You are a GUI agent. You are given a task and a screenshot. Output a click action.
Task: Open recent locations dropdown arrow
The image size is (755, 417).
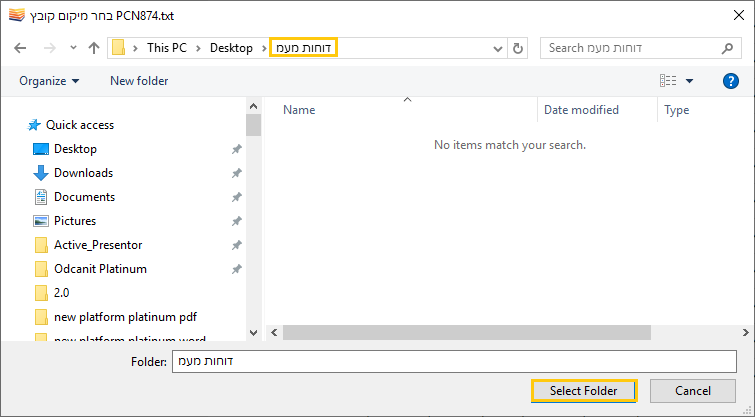(73, 48)
